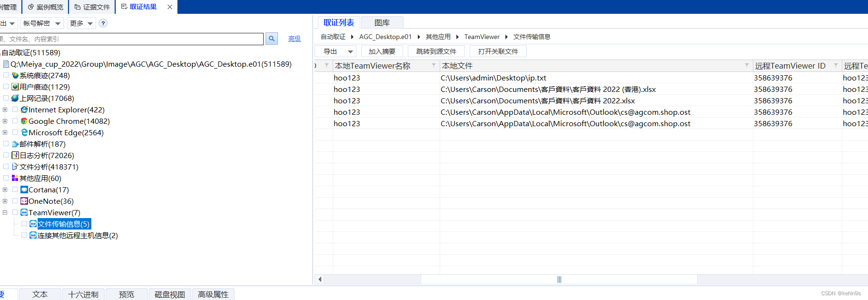The image size is (868, 300).
Task: Check the Google Chrome checkbox
Action: tap(15, 121)
